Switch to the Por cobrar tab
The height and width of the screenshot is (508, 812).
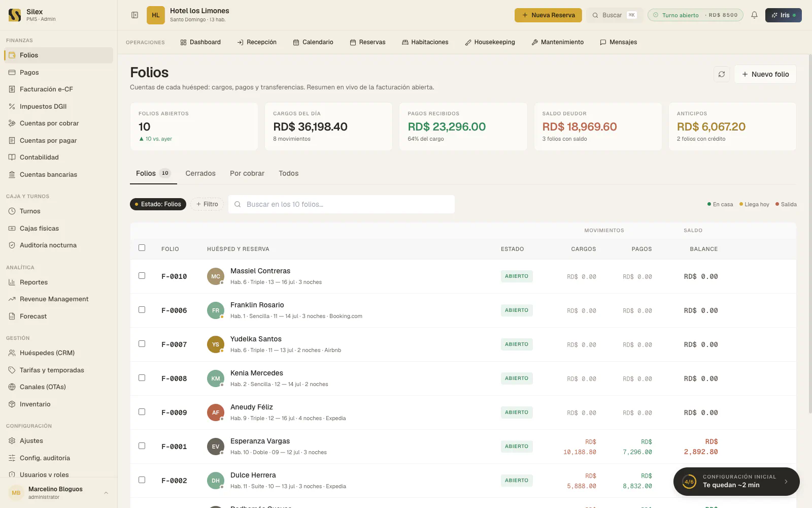click(x=247, y=173)
